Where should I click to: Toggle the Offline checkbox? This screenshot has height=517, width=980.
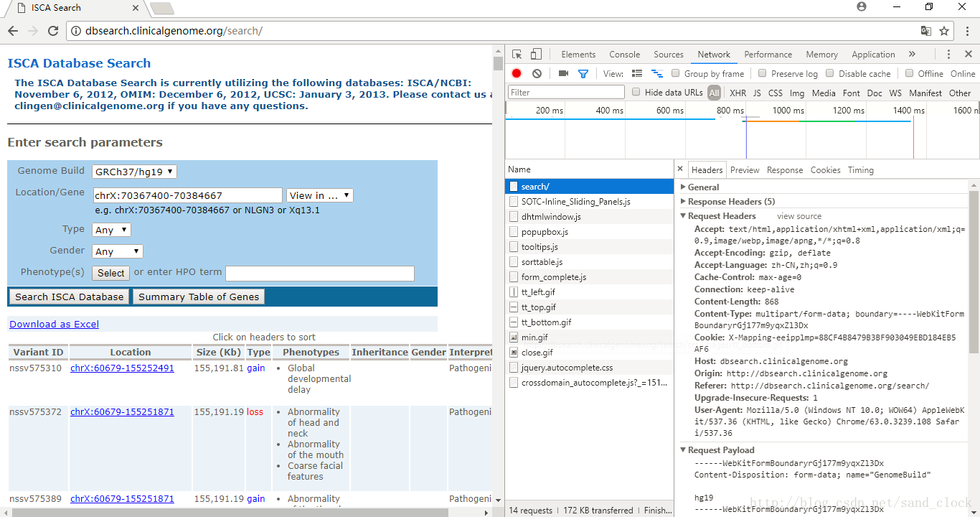pyautogui.click(x=910, y=73)
